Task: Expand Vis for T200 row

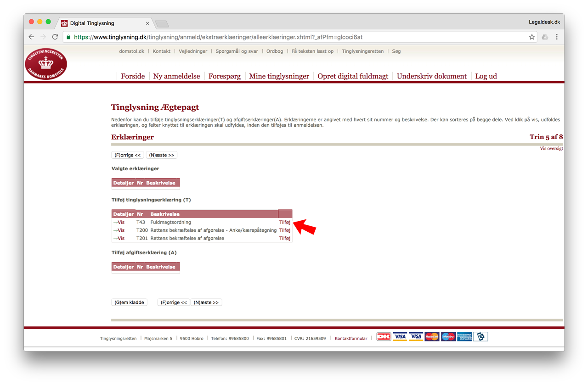Action: 119,230
